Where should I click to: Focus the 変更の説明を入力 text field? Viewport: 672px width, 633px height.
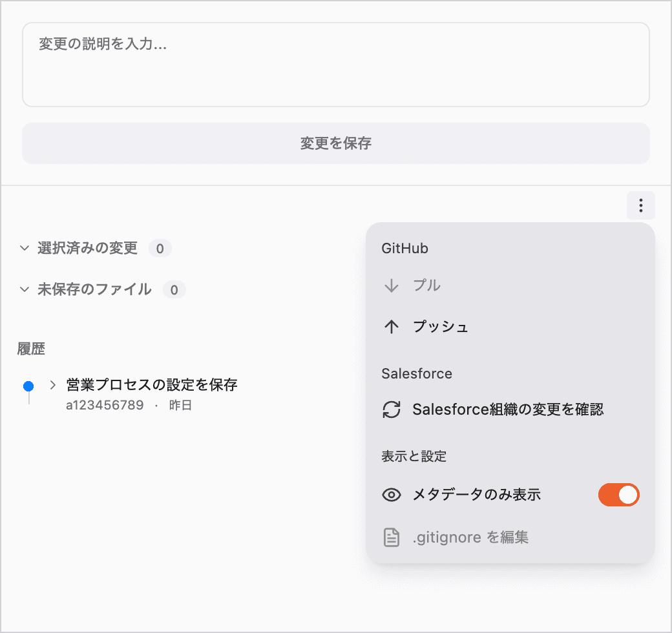[336, 65]
